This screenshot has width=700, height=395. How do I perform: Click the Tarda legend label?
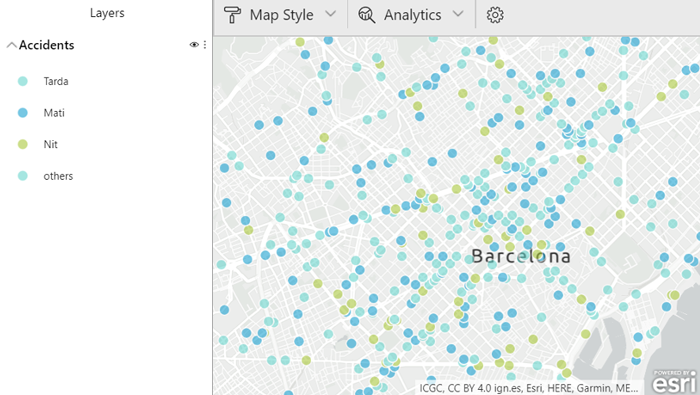pyautogui.click(x=56, y=81)
